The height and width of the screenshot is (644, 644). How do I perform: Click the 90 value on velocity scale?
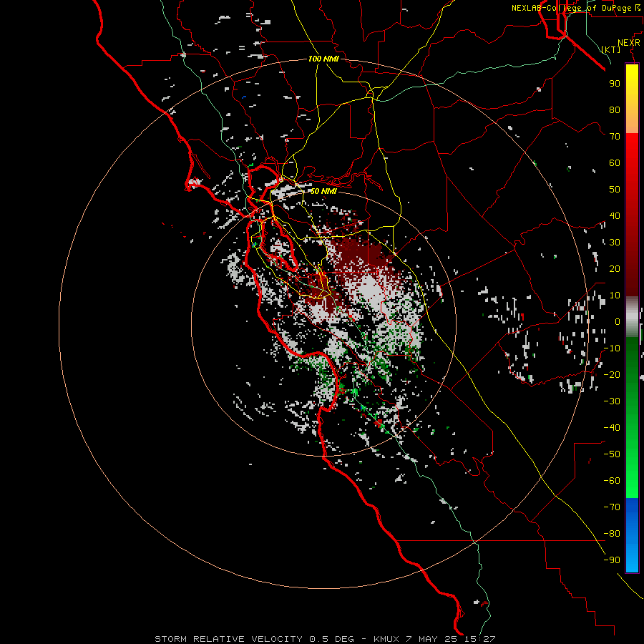pyautogui.click(x=615, y=84)
